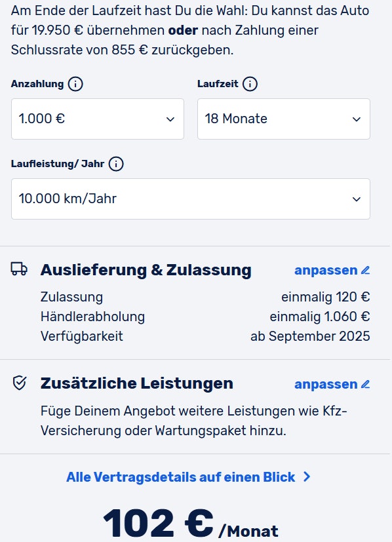Open the Anzahlung info tooltip icon

(x=76, y=84)
